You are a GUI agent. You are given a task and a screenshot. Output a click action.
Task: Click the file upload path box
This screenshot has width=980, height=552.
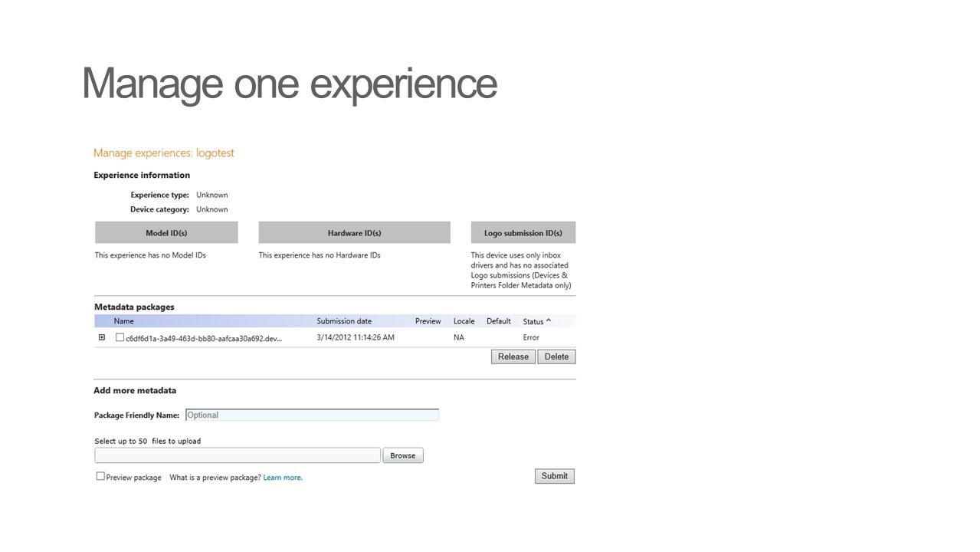click(238, 455)
